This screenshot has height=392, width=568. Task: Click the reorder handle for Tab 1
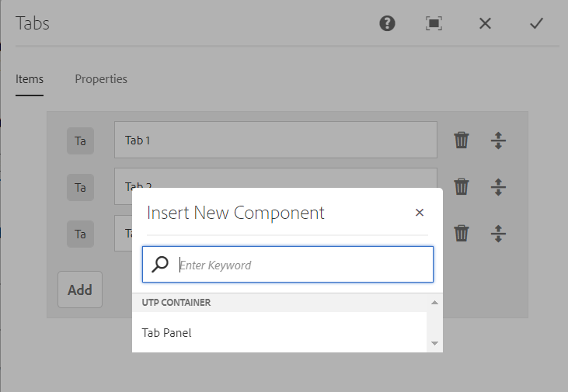pos(499,140)
